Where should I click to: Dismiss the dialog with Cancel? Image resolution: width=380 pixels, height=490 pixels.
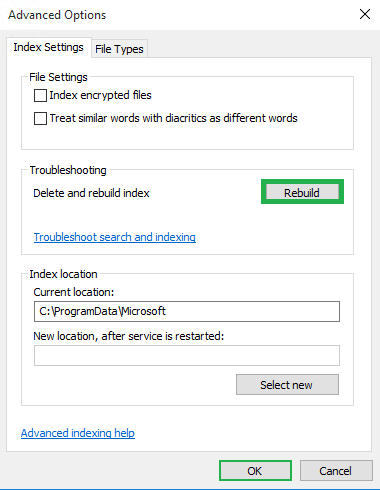[x=336, y=471]
